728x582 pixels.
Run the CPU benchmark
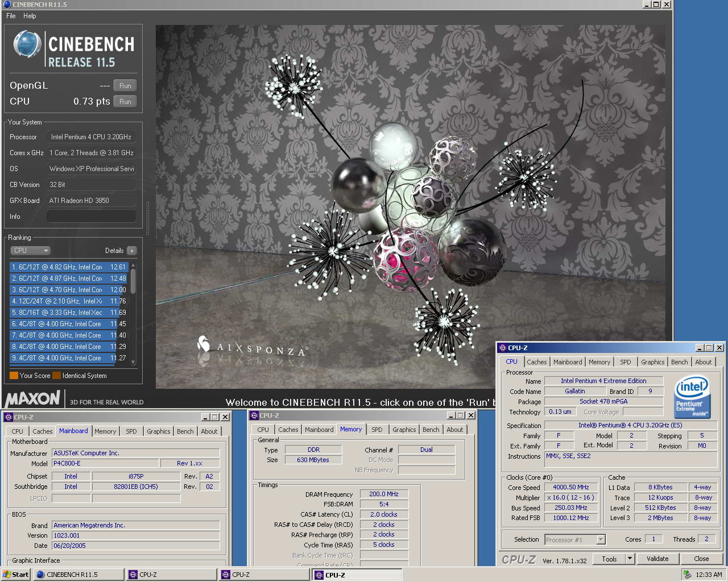pyautogui.click(x=125, y=102)
